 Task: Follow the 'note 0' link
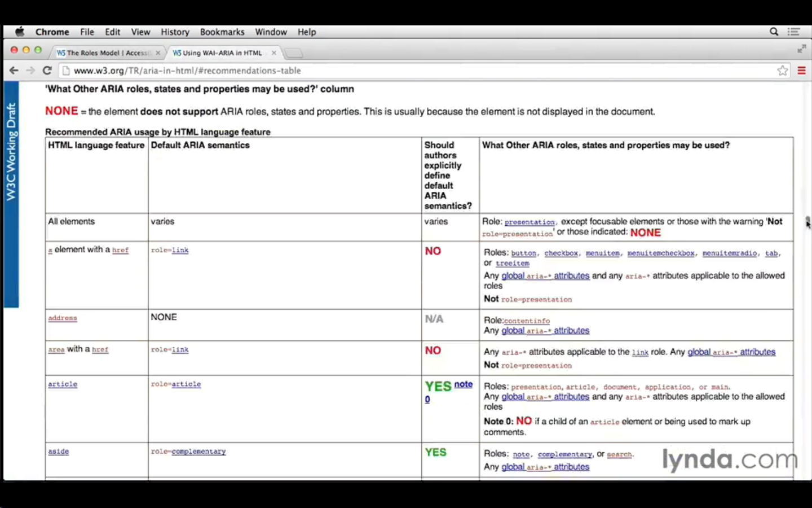(463, 384)
